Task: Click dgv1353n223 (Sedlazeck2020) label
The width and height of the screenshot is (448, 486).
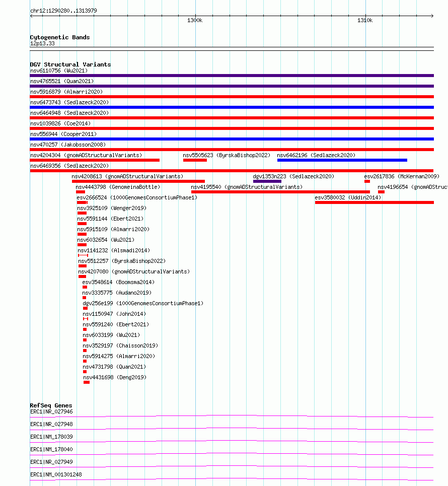Action: (x=293, y=176)
